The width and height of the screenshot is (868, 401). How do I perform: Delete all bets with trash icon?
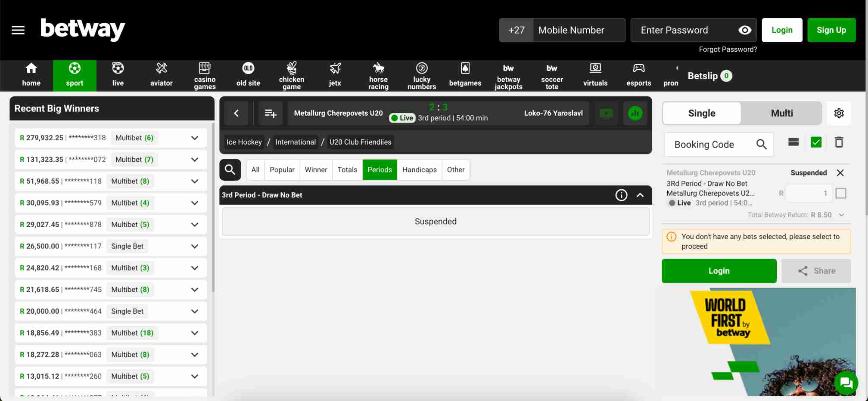pos(839,142)
